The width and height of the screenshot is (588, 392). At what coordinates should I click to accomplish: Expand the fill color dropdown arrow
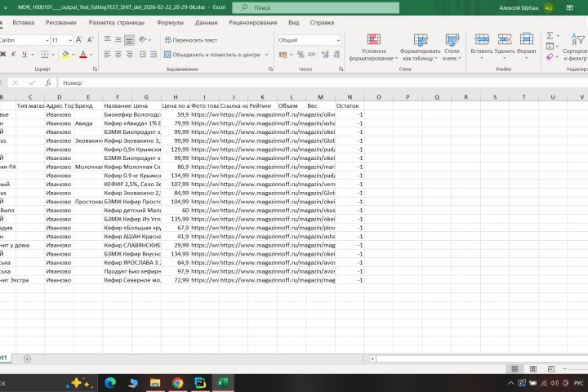coord(73,55)
